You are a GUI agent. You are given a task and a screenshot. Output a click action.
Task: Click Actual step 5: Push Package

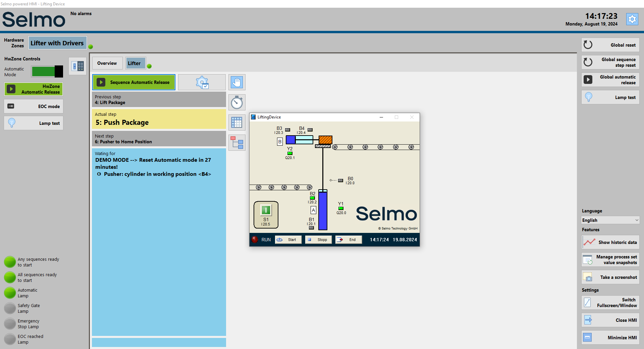159,119
